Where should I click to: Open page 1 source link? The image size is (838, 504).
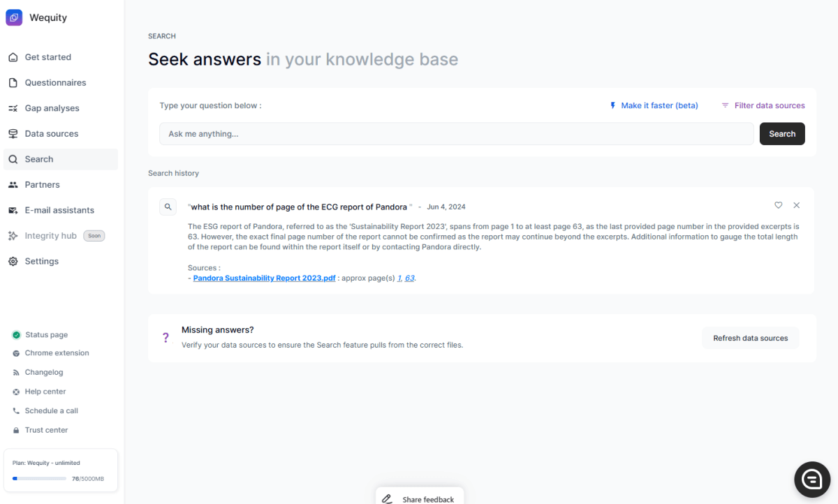(x=400, y=278)
